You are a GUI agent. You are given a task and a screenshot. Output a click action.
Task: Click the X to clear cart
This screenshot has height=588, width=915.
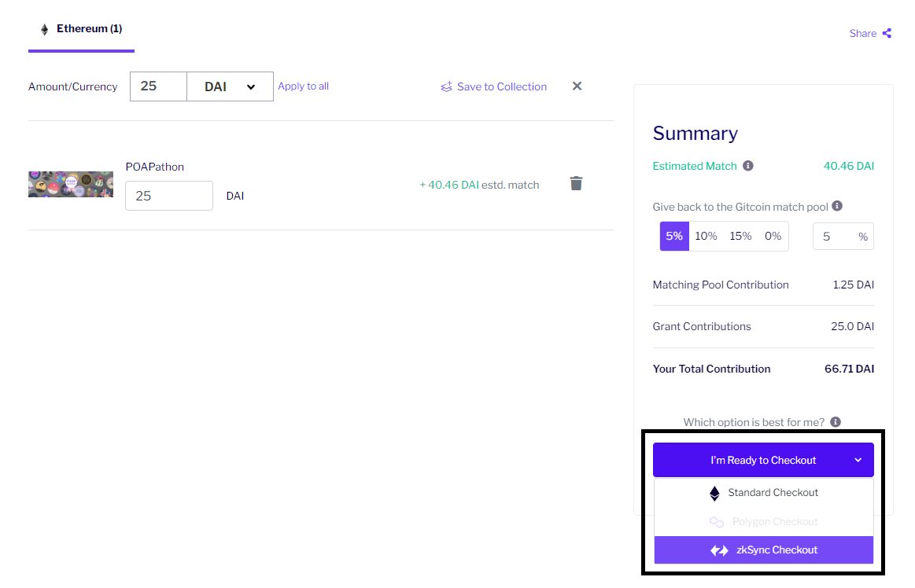click(x=577, y=86)
